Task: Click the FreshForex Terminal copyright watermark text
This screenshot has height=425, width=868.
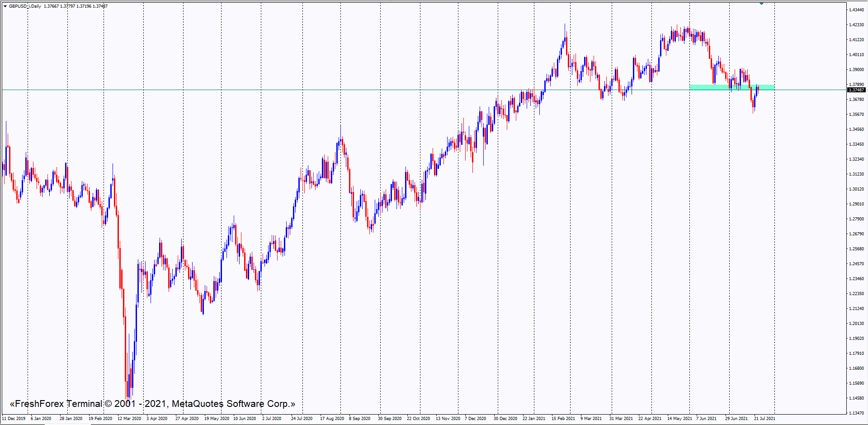Action: click(152, 404)
